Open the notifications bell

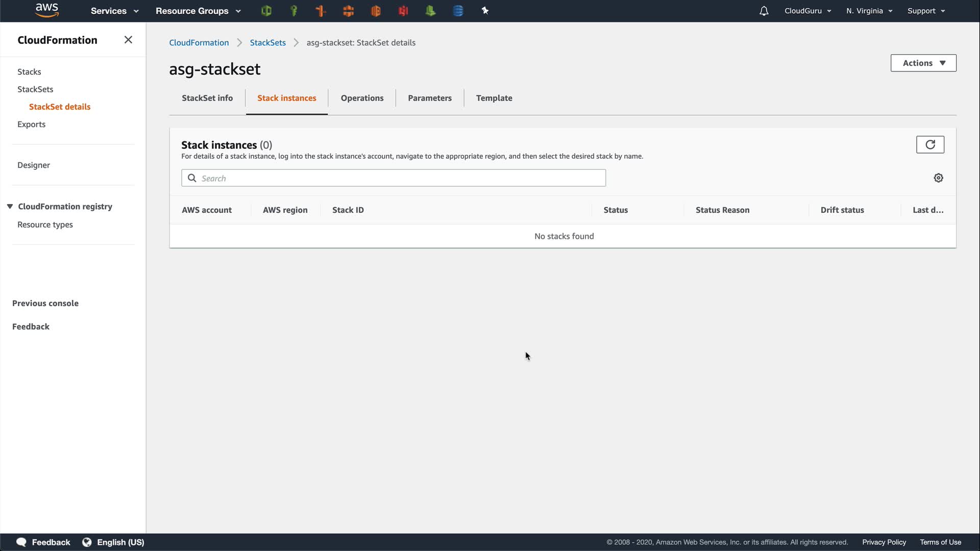click(x=764, y=11)
